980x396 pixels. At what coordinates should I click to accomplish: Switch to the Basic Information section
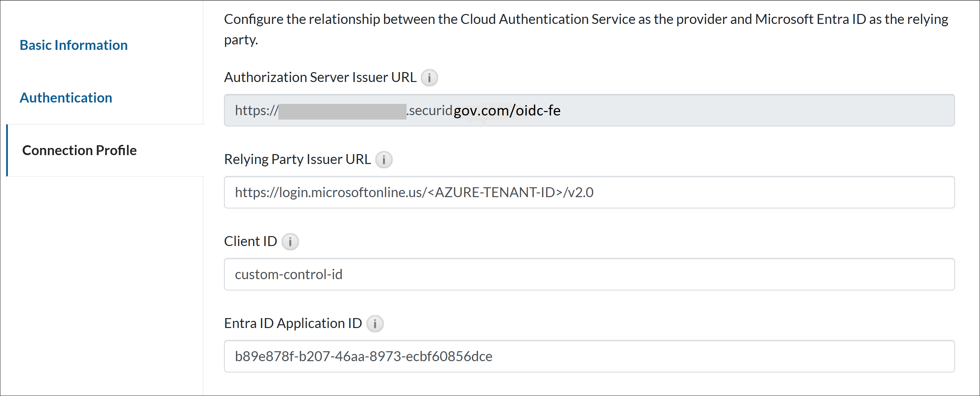[x=74, y=45]
